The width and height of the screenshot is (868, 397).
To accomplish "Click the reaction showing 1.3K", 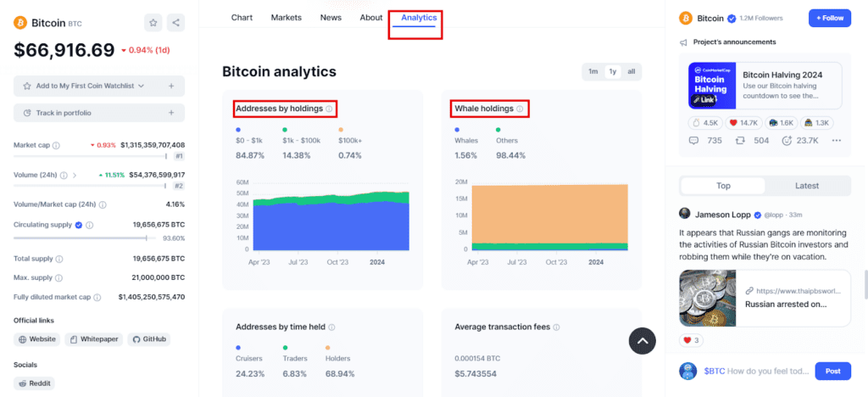I will pyautogui.click(x=817, y=123).
